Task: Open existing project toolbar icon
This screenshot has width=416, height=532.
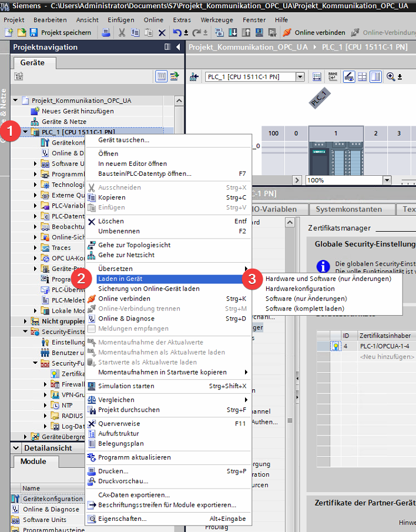Action: pyautogui.click(x=21, y=32)
